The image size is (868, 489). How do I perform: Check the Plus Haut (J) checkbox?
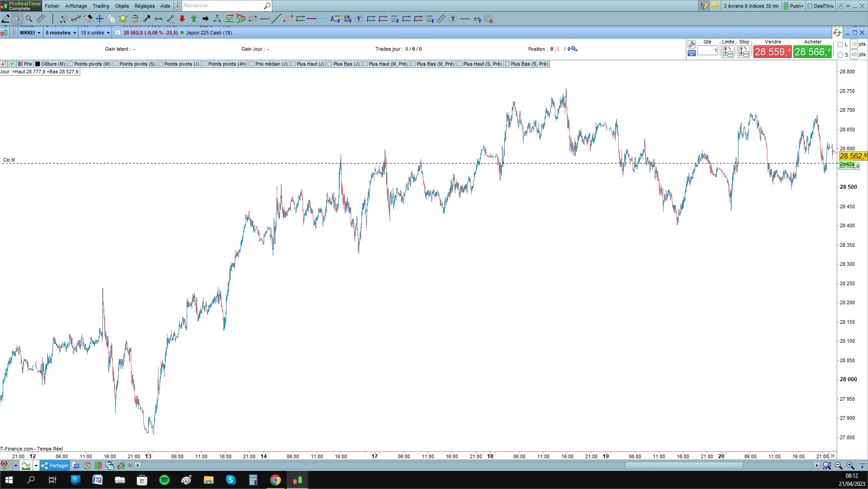pyautogui.click(x=293, y=64)
